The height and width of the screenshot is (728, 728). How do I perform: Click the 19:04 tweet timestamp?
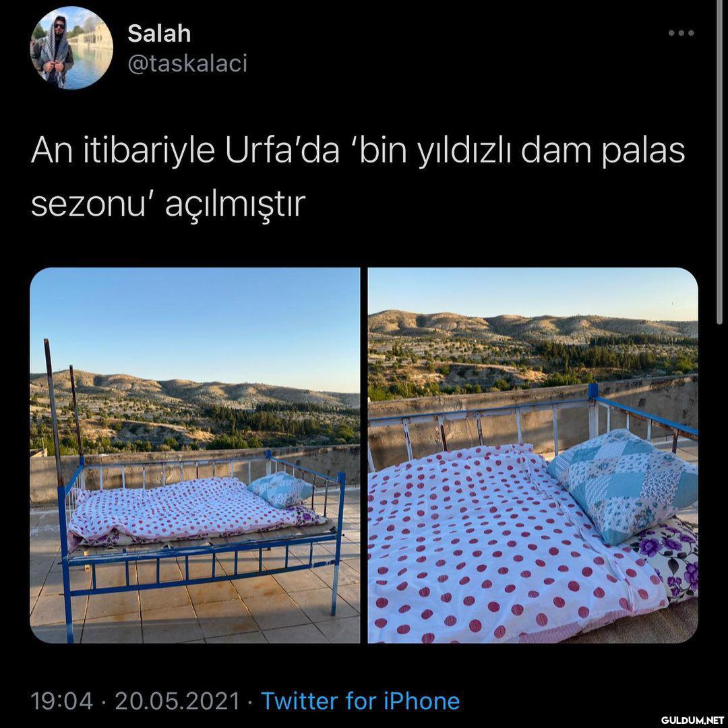click(x=62, y=700)
